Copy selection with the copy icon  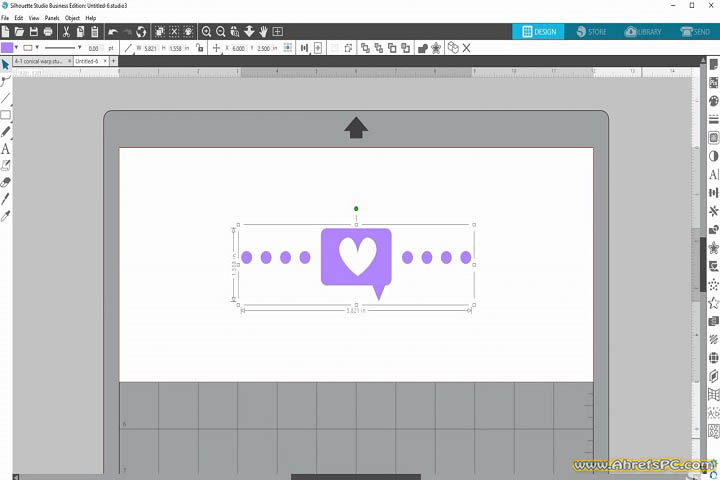coord(80,32)
